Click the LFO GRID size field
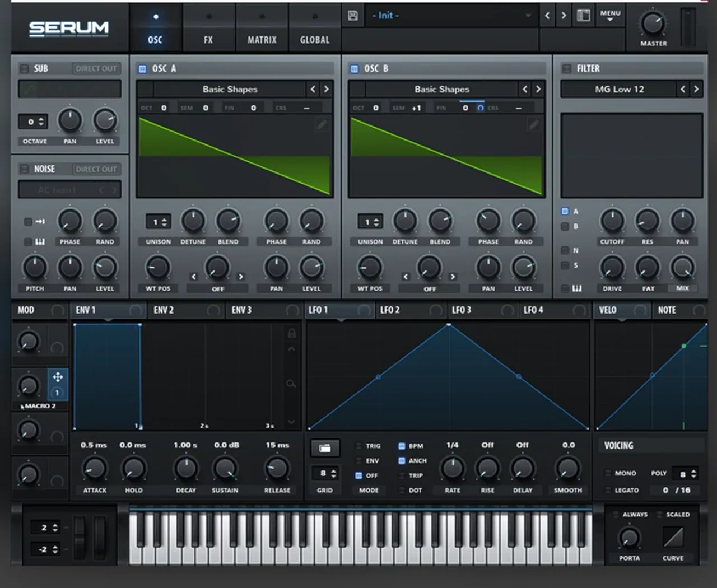The width and height of the screenshot is (717, 588). [325, 474]
